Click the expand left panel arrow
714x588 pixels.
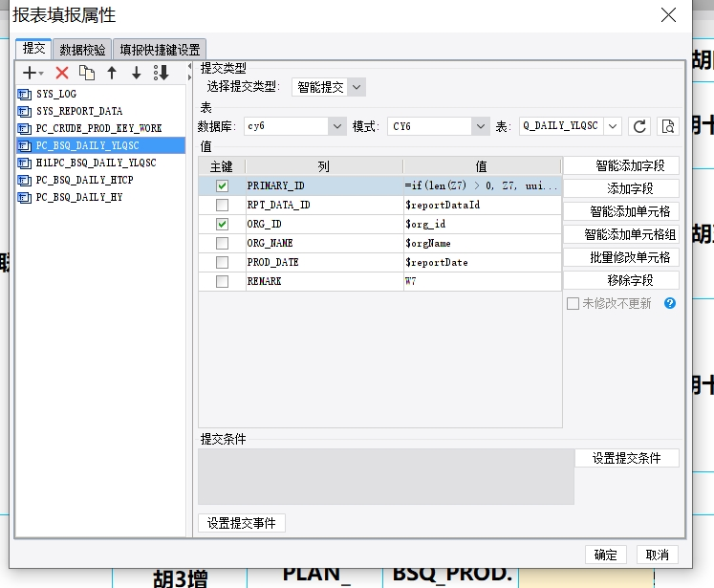(189, 77)
